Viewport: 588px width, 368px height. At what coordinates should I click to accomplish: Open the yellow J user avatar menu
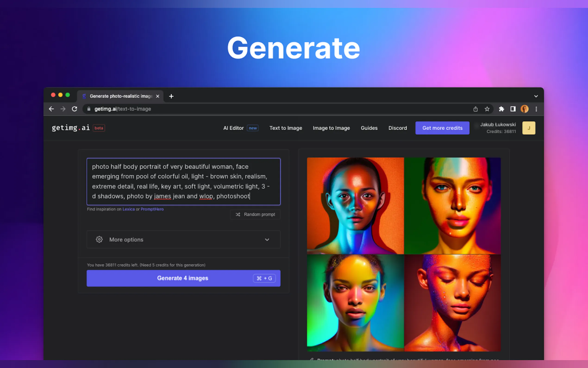point(529,128)
